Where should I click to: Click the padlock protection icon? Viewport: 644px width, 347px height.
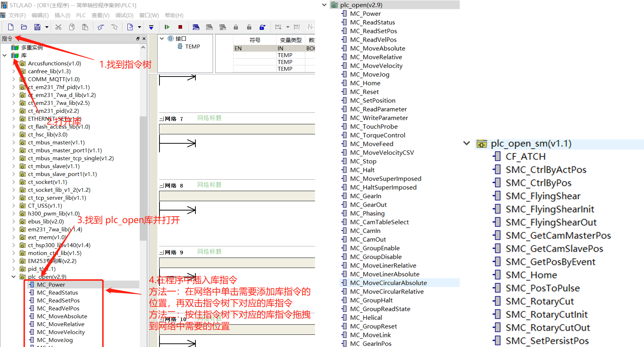[236, 27]
